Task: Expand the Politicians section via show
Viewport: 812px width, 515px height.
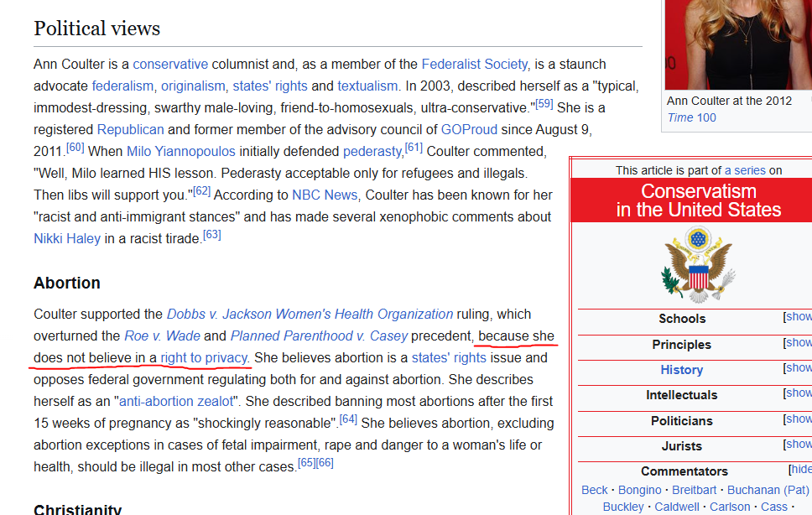Action: (x=799, y=419)
